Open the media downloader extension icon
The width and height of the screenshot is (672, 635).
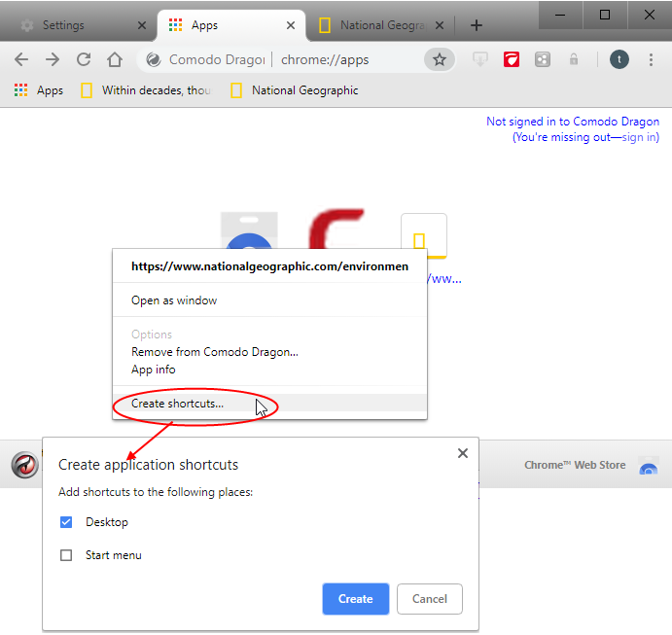480,59
